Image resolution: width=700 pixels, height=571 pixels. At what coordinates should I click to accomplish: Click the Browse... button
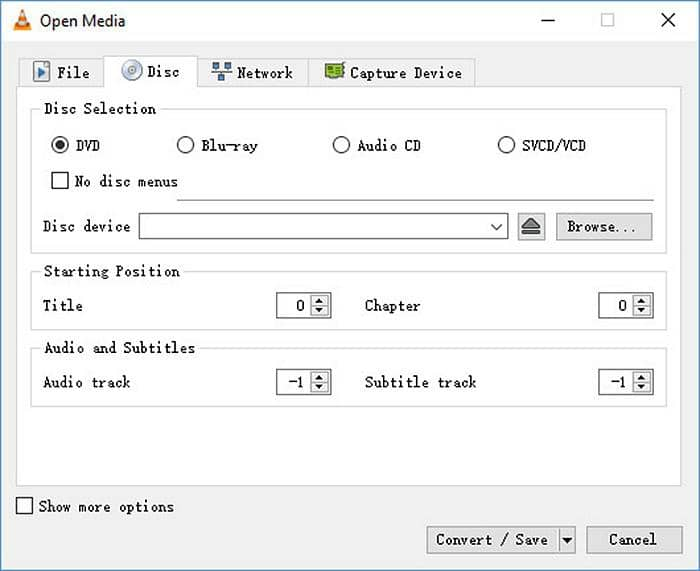604,227
